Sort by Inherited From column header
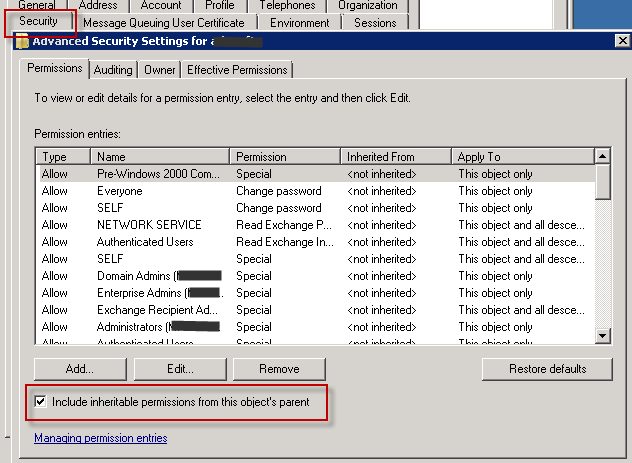Image resolution: width=632 pixels, height=463 pixels. point(395,157)
